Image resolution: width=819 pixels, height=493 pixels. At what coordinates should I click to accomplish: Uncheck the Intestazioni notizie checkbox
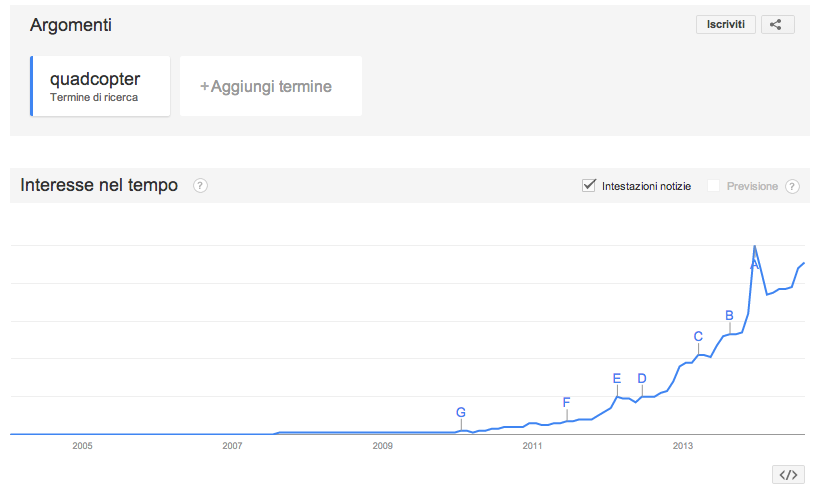click(589, 185)
